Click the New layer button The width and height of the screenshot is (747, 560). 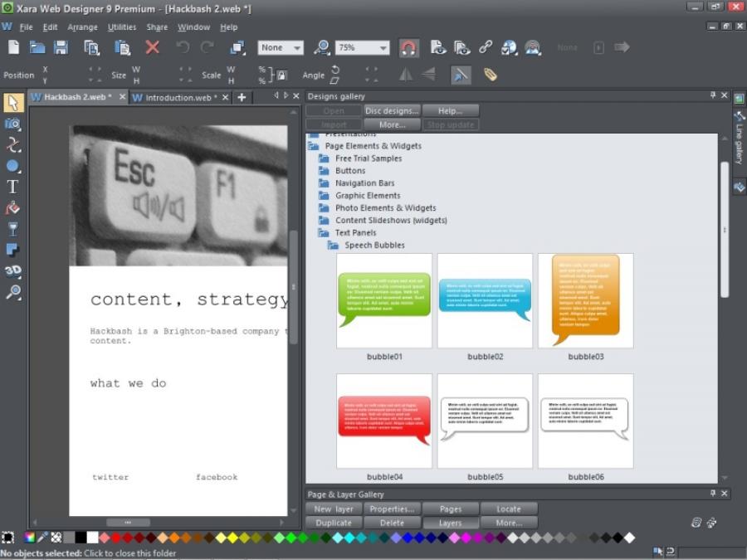pos(334,509)
